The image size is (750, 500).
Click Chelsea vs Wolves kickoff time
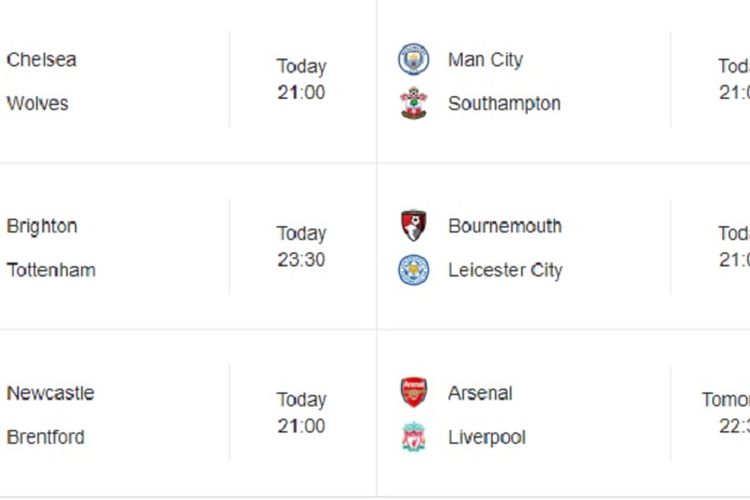point(301,79)
